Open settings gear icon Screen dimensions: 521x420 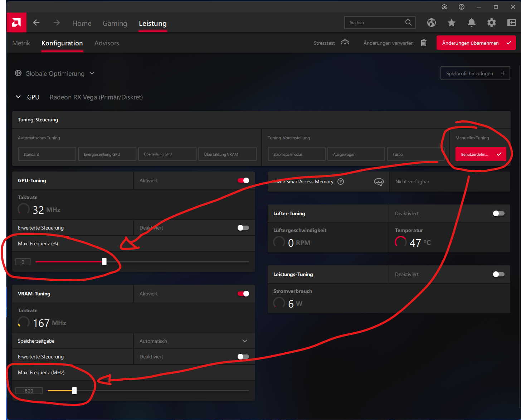pos(492,23)
